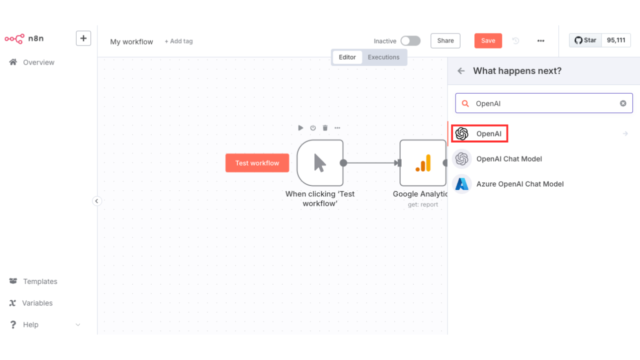Save the workflow
The width and height of the screenshot is (640, 360).
(x=488, y=41)
